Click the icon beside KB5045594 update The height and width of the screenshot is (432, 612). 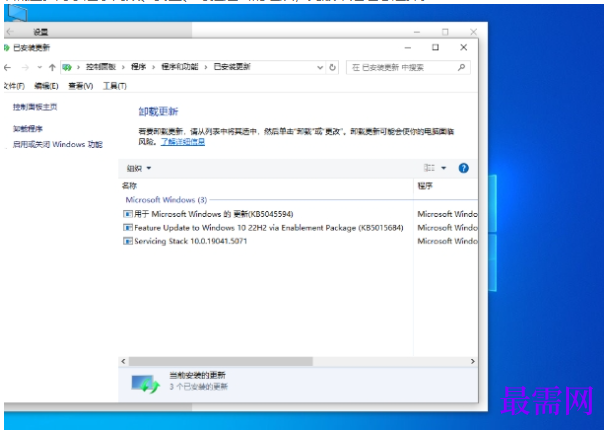click(128, 214)
